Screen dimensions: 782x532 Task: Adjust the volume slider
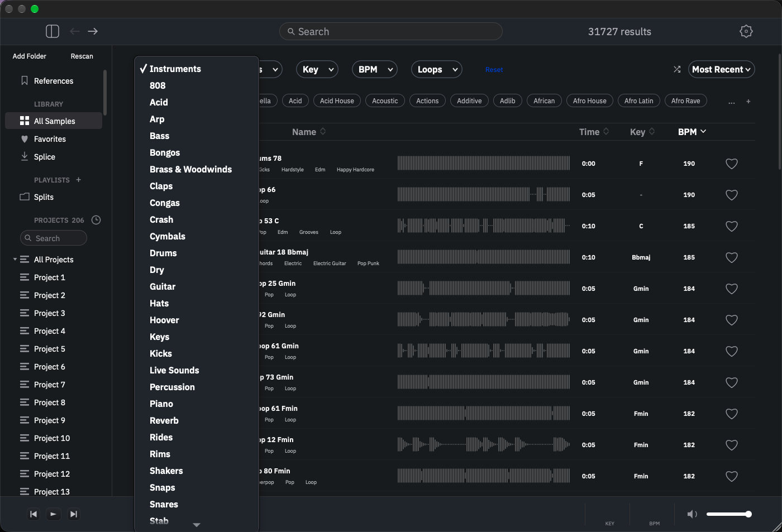729,514
